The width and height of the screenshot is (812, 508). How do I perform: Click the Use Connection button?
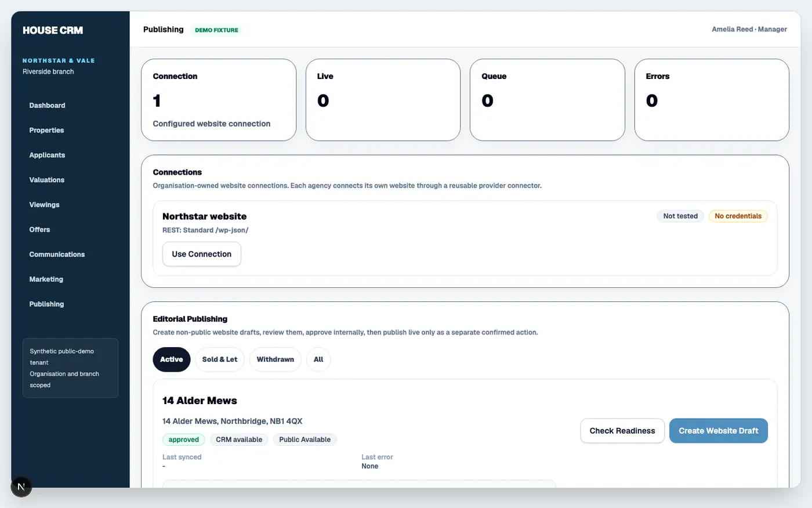click(202, 254)
